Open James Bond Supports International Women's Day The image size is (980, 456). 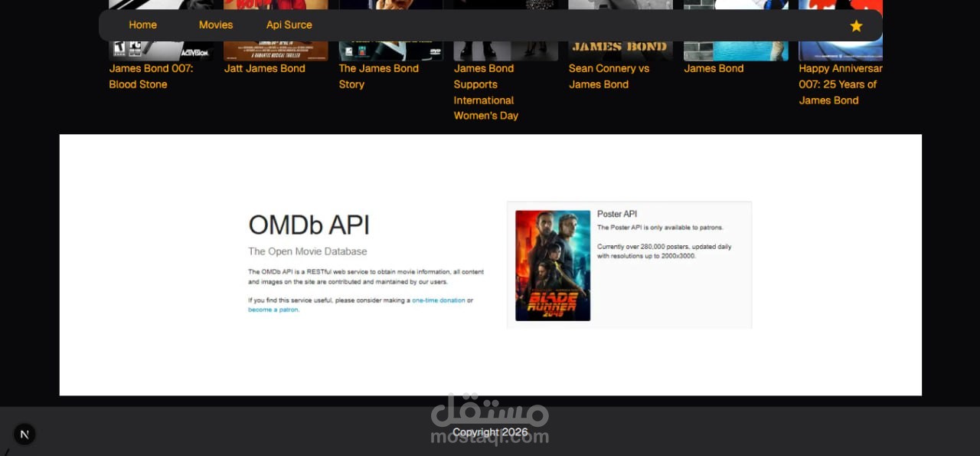(x=486, y=92)
